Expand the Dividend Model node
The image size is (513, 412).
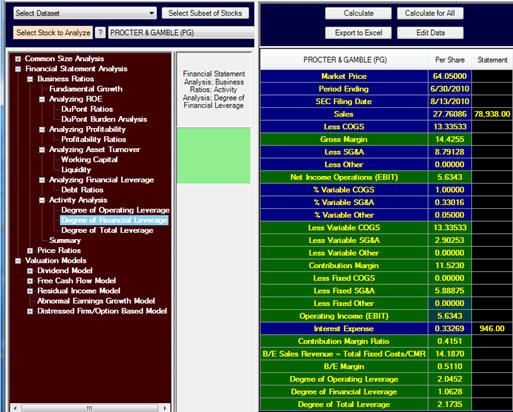point(30,271)
